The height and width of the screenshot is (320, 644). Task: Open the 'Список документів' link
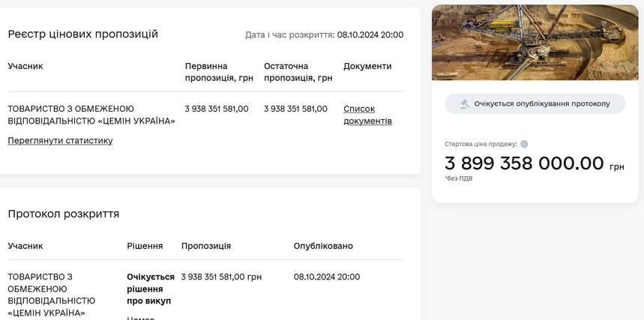[367, 115]
